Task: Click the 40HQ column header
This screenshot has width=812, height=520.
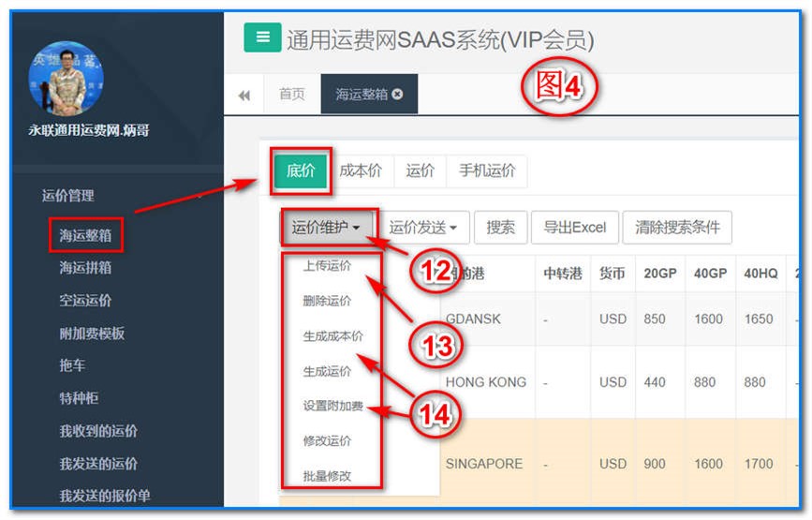Action: click(x=760, y=274)
